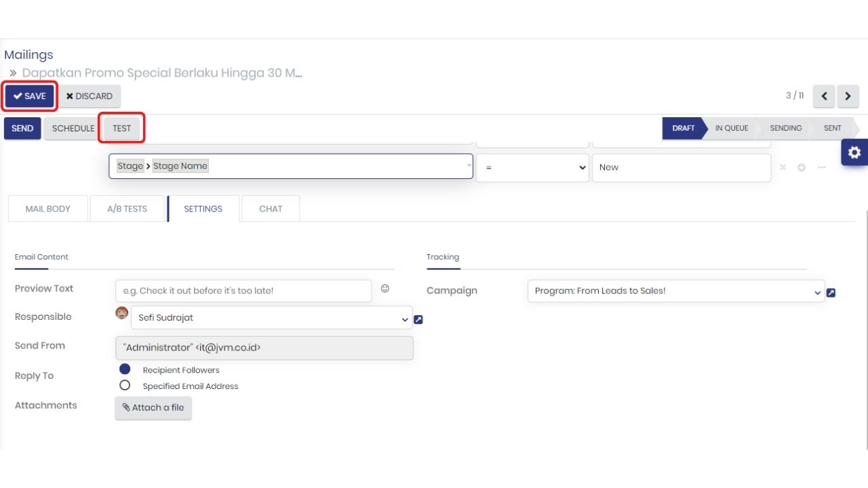Select Recipient Followers reply option
Viewport: 868px width, 488px height.
click(x=125, y=369)
